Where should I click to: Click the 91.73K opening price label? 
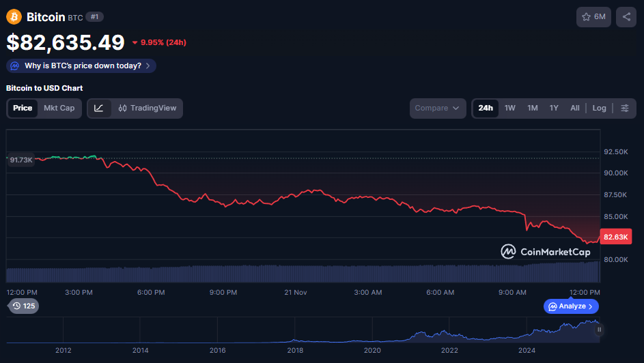pyautogui.click(x=21, y=160)
